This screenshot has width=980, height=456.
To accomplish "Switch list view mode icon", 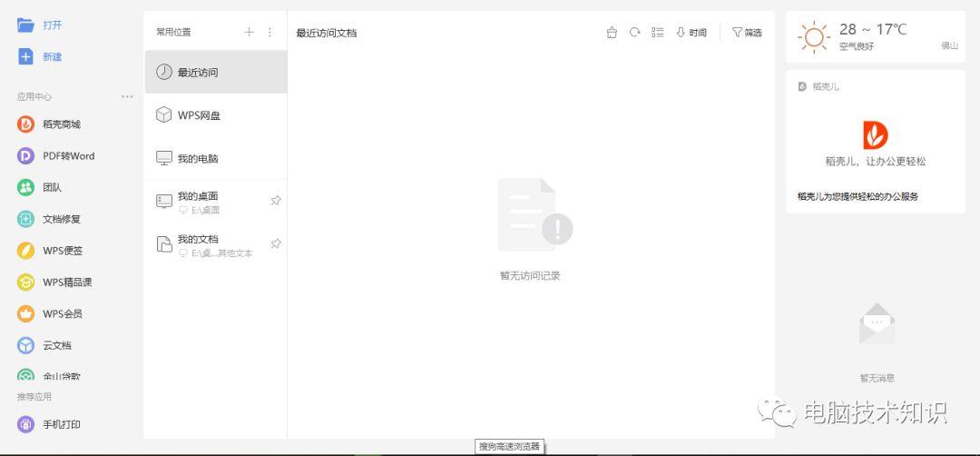I will point(658,32).
